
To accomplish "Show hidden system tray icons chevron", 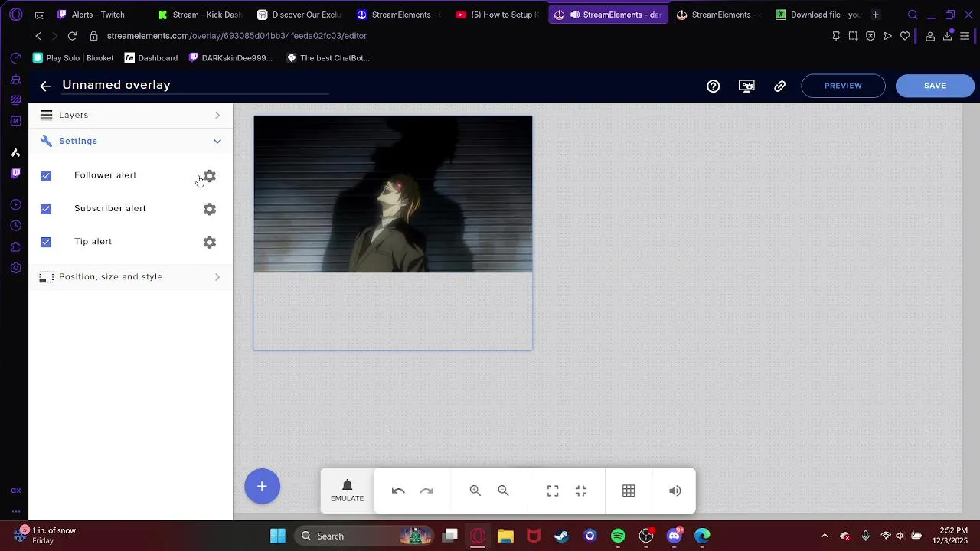I will (825, 536).
